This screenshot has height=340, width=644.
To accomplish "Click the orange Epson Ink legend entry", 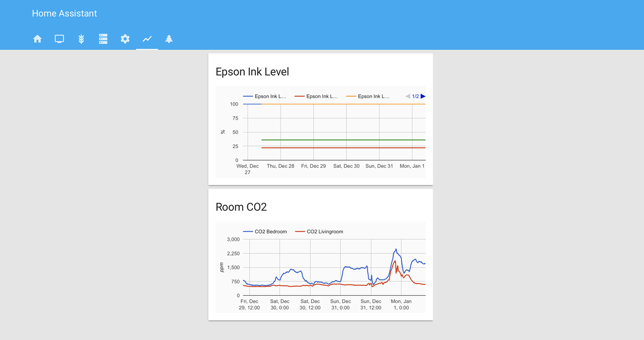I will click(370, 96).
